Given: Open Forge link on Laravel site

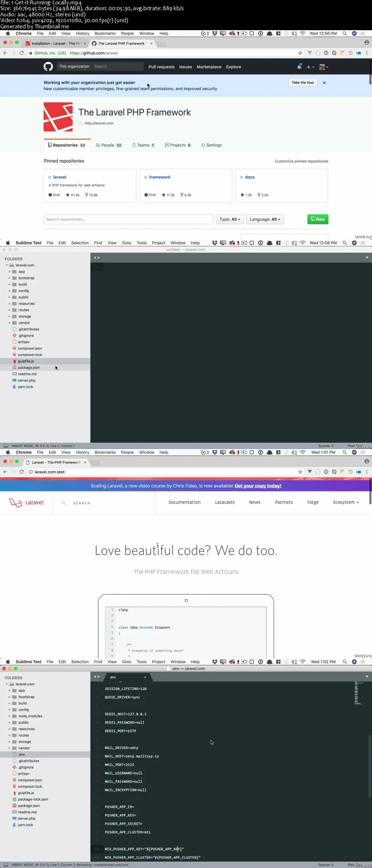Looking at the screenshot, I should 313,502.
